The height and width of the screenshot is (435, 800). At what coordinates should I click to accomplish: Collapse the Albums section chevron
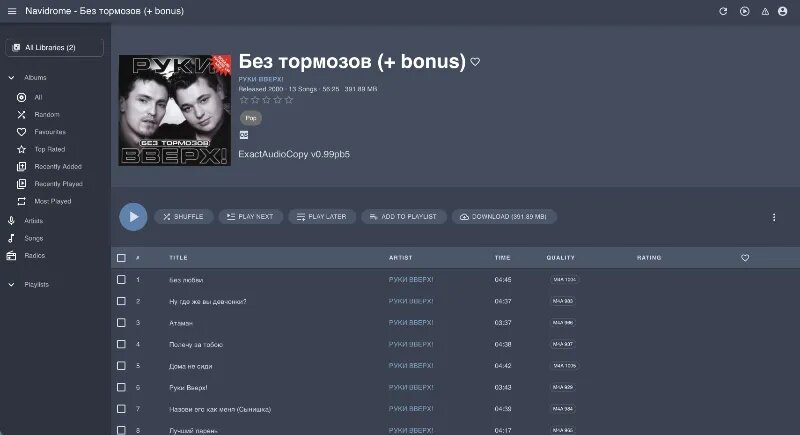(11, 78)
